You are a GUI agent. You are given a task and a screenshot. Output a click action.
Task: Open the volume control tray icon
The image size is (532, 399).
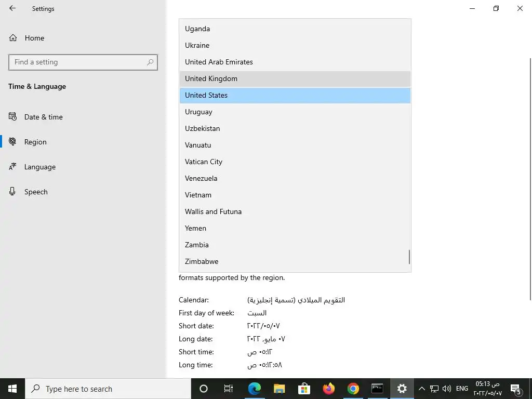pyautogui.click(x=447, y=389)
